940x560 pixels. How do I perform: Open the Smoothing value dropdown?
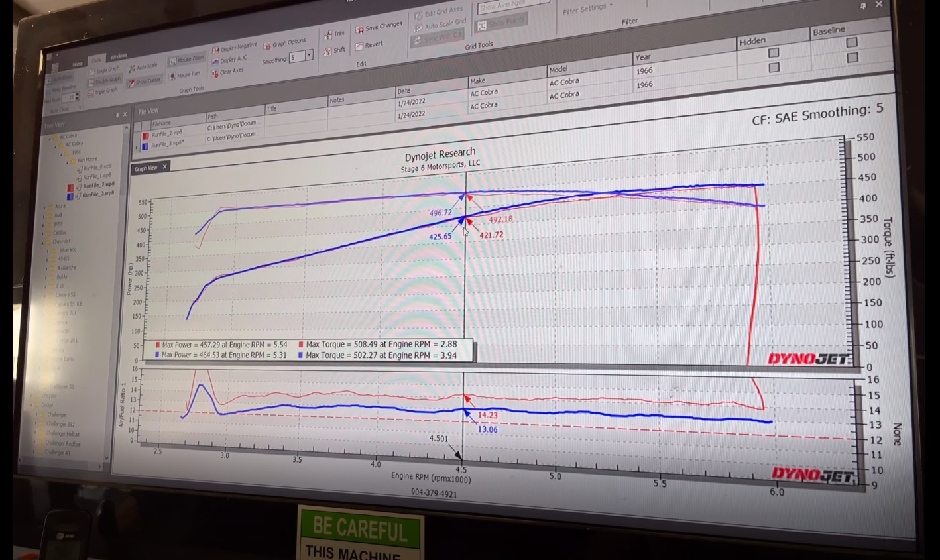309,56
